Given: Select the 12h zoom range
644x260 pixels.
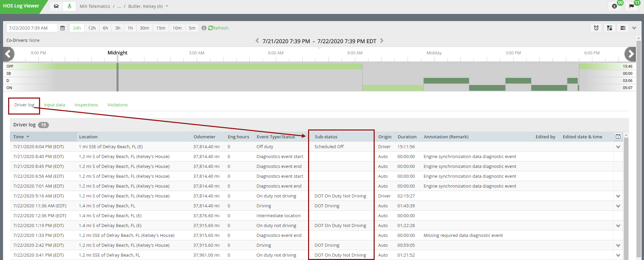Looking at the screenshot, I should coord(92,28).
